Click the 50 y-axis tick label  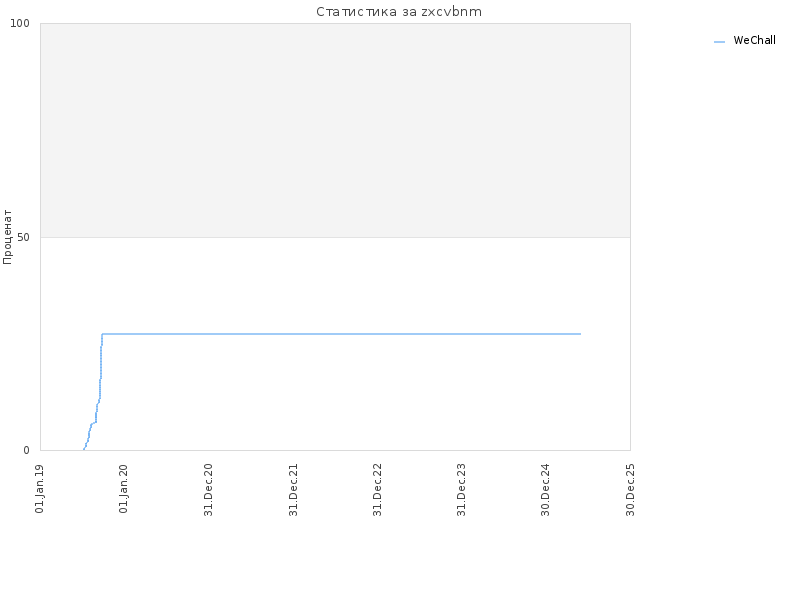(23, 237)
